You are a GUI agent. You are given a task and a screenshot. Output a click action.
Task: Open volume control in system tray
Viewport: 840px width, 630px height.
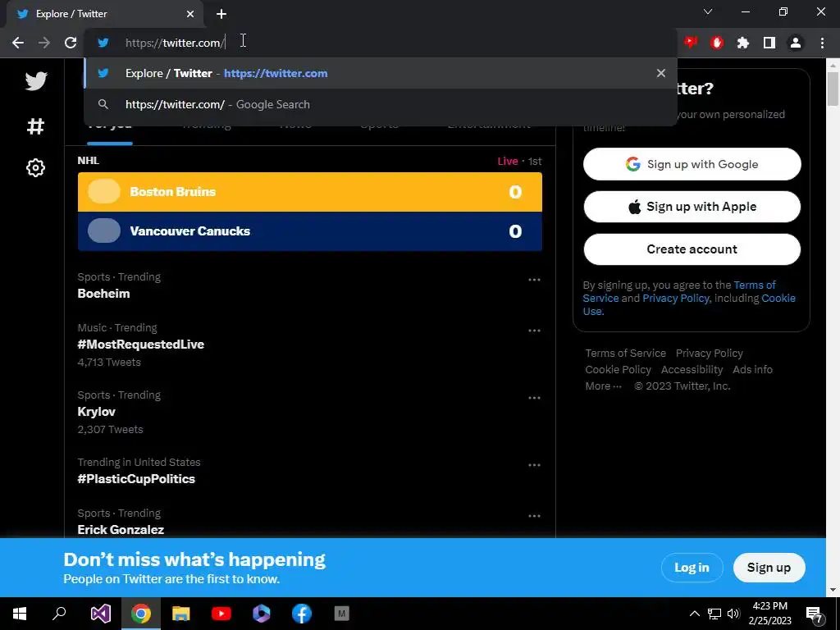734,614
